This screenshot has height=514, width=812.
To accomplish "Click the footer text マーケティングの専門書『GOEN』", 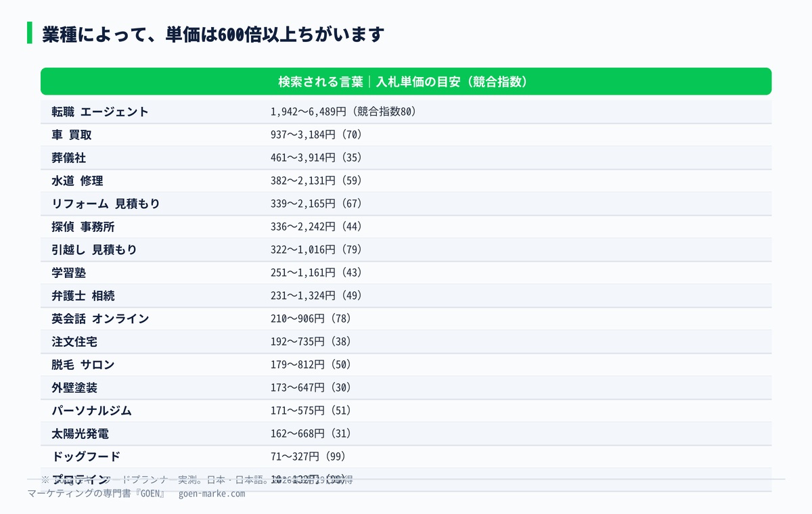I will [97, 494].
